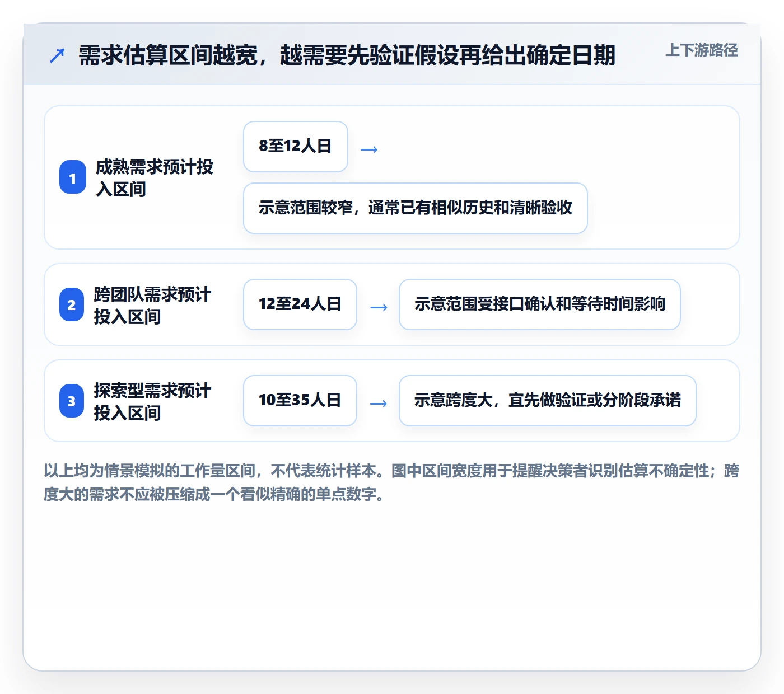The width and height of the screenshot is (784, 694).
Task: Click the arrow next to 8至12人日
Action: (x=369, y=149)
